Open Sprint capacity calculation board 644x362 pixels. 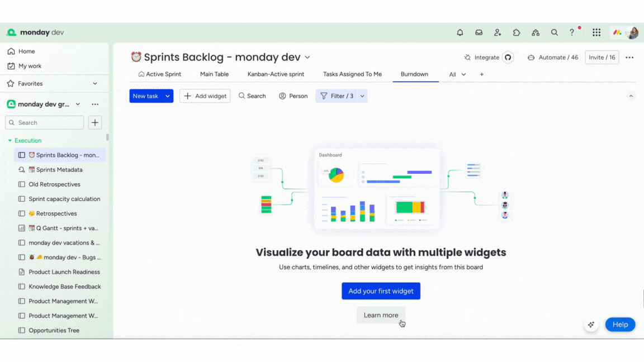pos(64,199)
